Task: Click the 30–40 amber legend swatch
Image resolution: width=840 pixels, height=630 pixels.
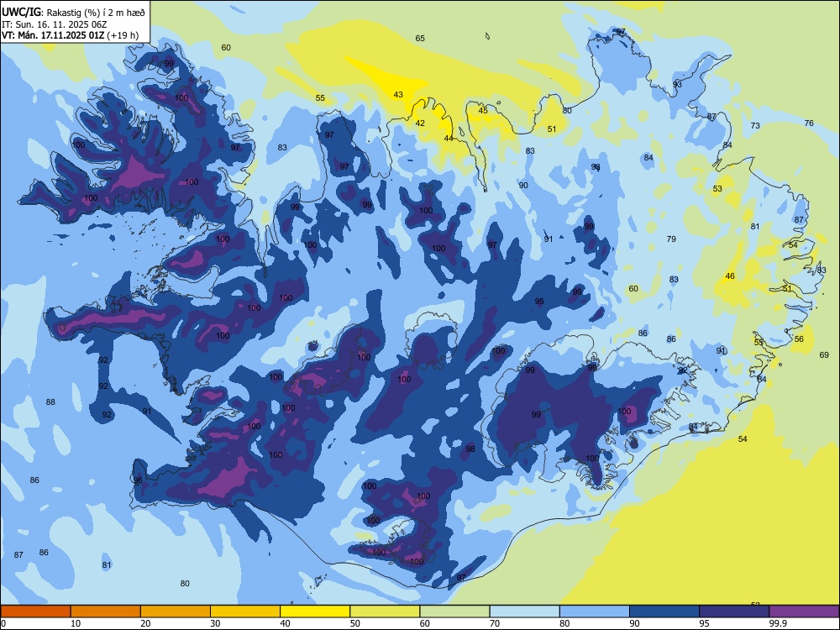Action: point(245,612)
